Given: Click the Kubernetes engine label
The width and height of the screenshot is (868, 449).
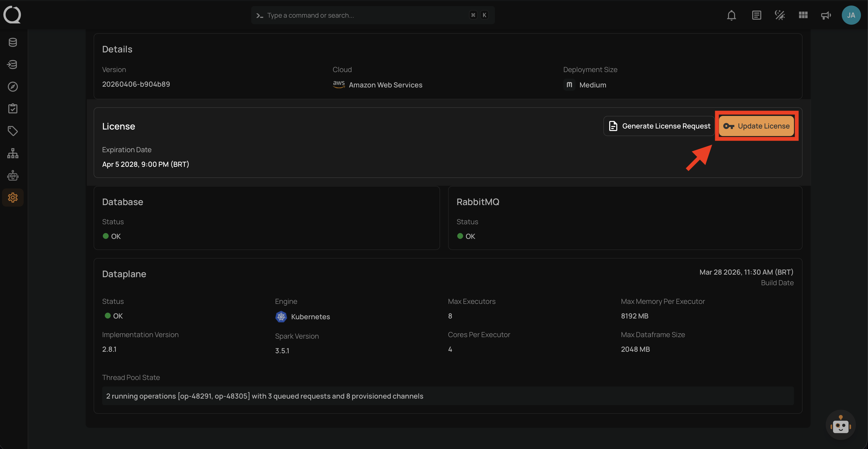Looking at the screenshot, I should coord(310,317).
